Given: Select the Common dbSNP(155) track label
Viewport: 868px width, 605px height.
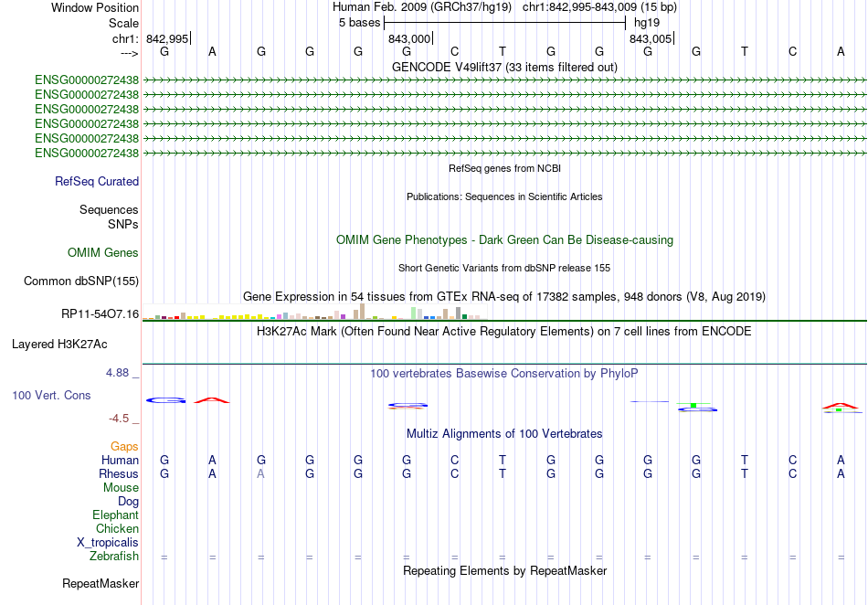Looking at the screenshot, I should click(81, 281).
